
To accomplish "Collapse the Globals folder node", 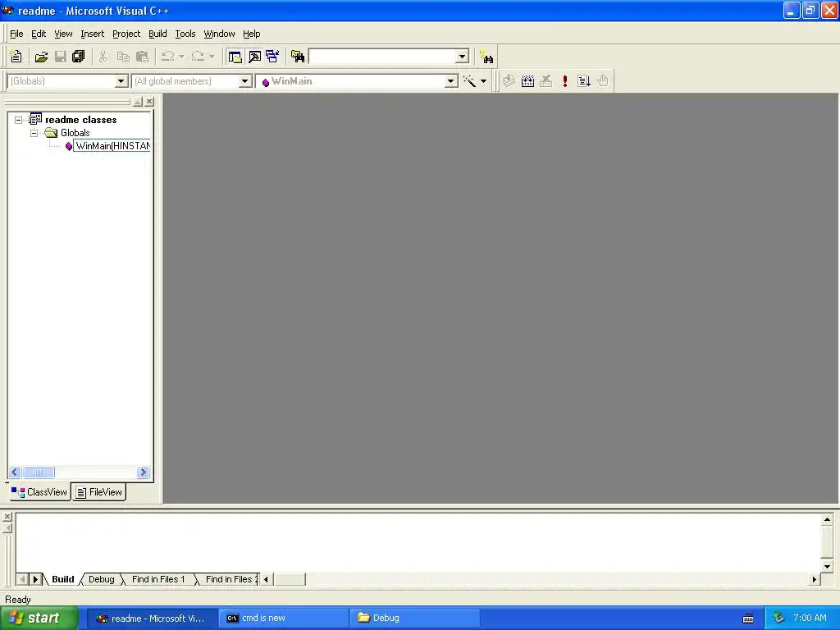I will click(x=34, y=133).
